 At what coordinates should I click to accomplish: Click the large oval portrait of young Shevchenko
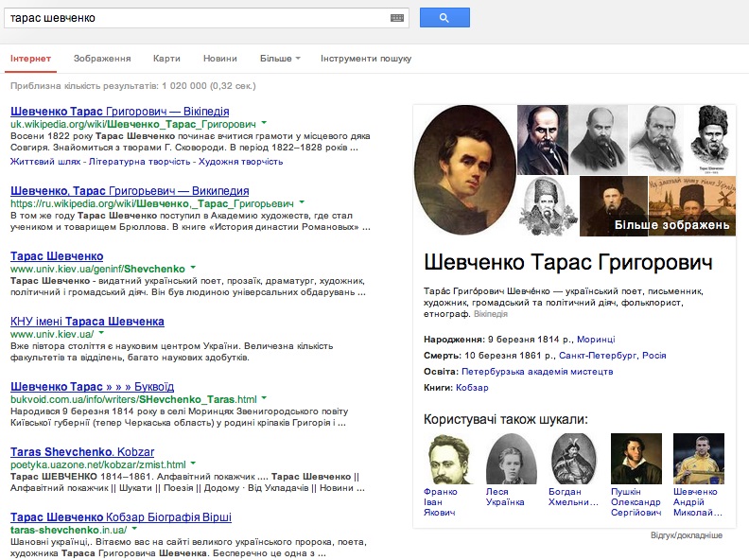[464, 170]
